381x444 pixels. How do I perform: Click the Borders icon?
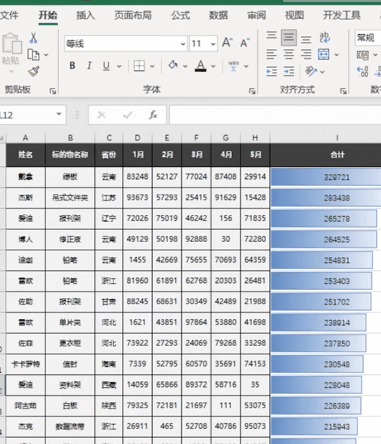click(139, 66)
